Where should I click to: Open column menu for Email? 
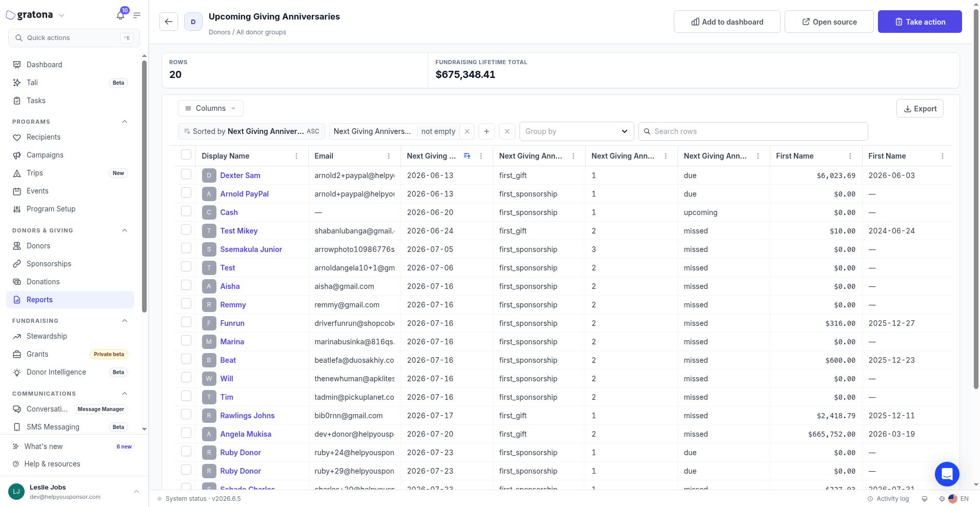pyautogui.click(x=389, y=156)
